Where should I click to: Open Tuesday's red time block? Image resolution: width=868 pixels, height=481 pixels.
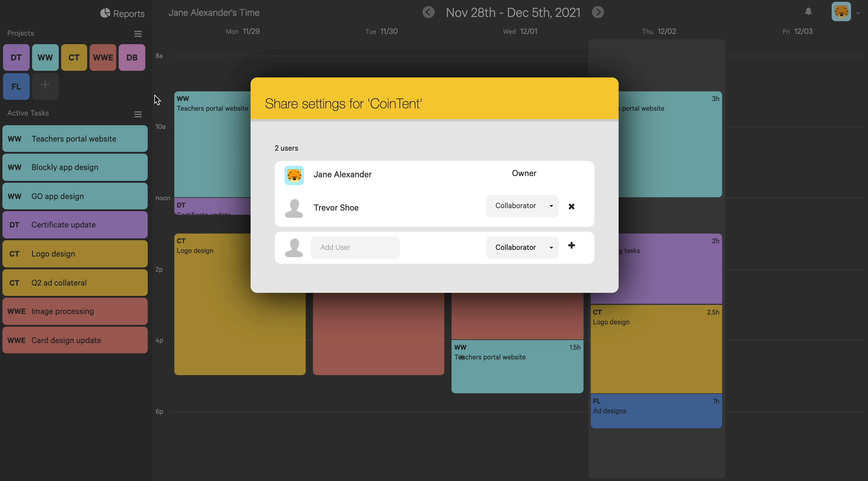(x=378, y=333)
